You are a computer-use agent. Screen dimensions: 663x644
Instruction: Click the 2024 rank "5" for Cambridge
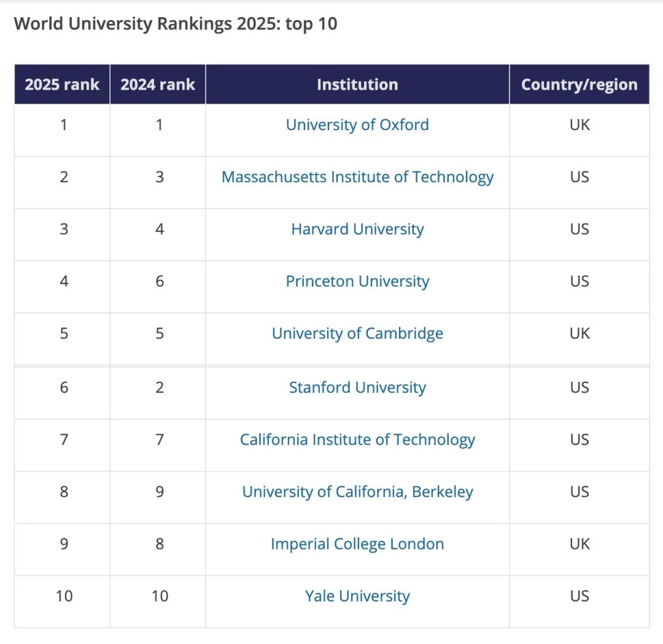point(160,333)
